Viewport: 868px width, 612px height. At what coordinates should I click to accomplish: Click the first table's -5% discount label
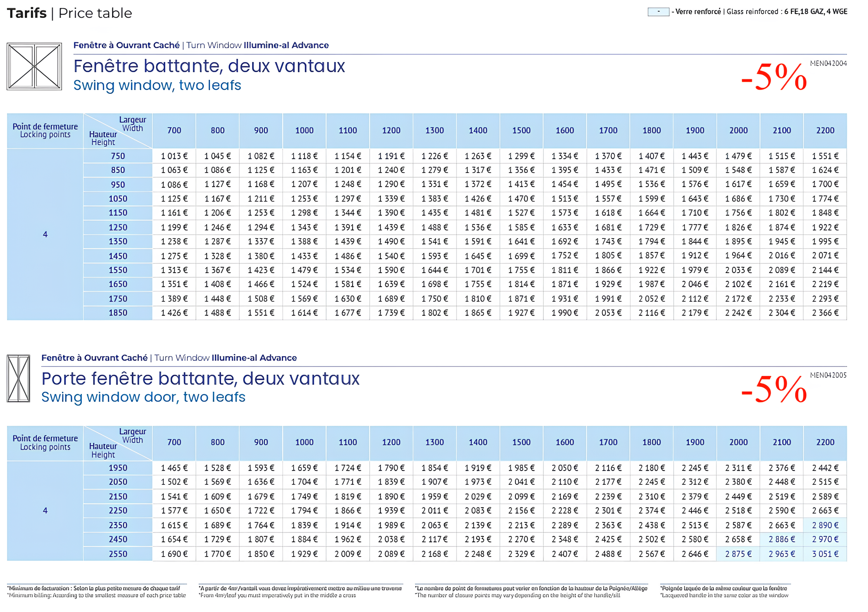pyautogui.click(x=774, y=77)
